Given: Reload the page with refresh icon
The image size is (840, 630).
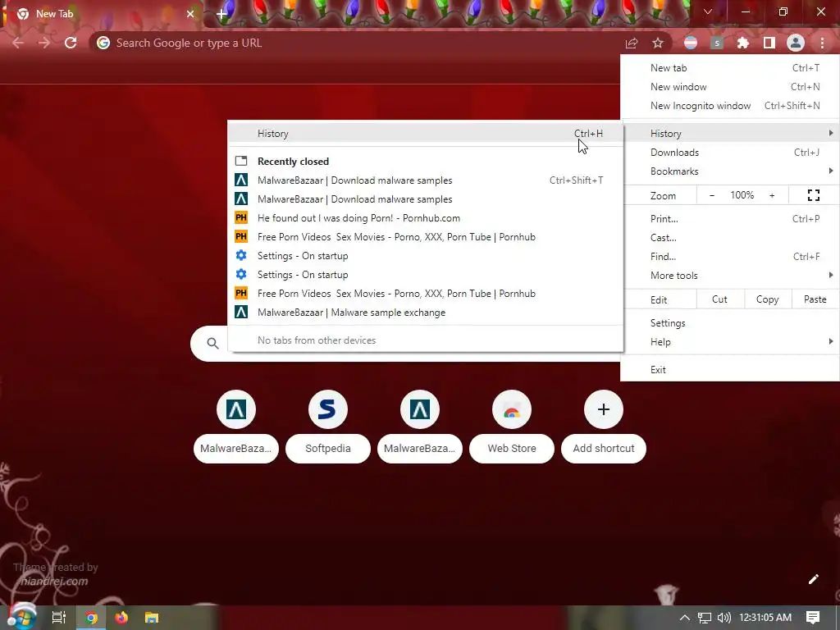Looking at the screenshot, I should [x=71, y=43].
